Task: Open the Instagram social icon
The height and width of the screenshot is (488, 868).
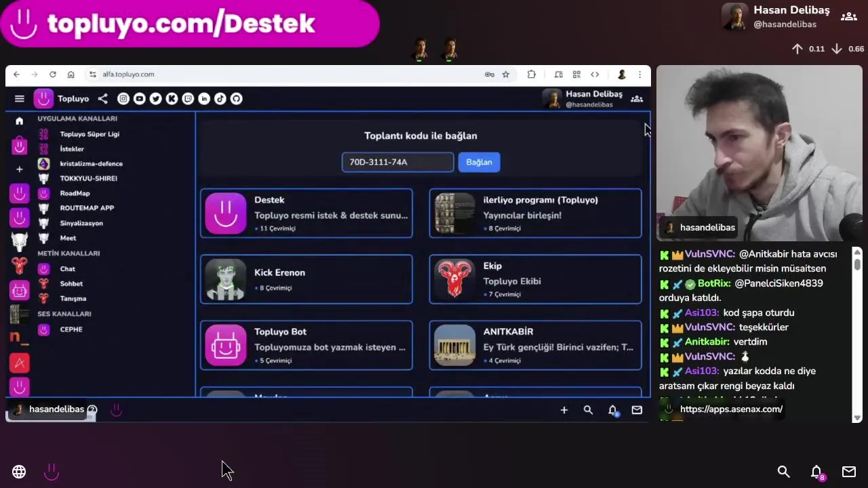Action: [x=123, y=99]
